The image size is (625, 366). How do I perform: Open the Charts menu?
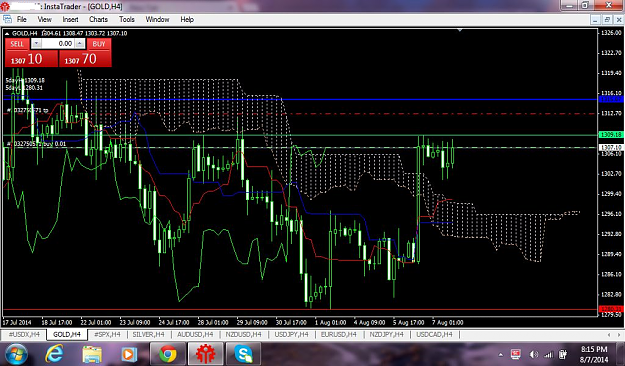pyautogui.click(x=98, y=20)
